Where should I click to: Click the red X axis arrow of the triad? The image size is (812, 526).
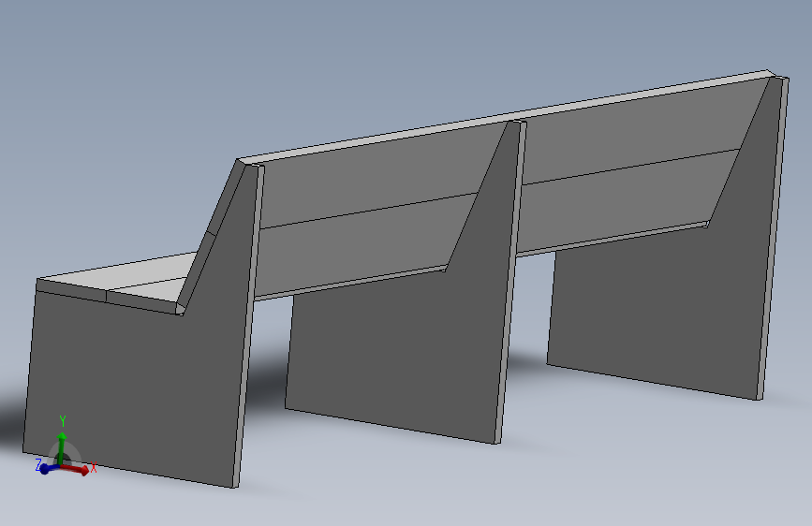click(76, 470)
